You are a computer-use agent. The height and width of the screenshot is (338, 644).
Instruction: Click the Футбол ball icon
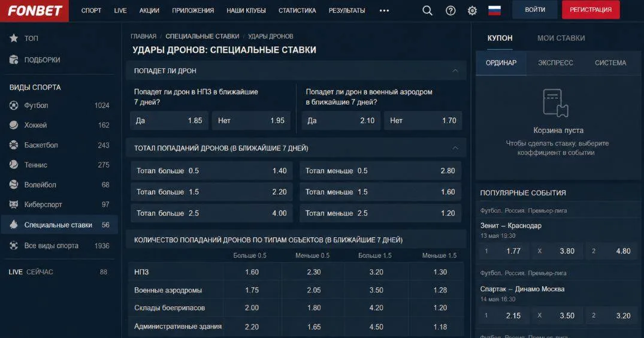tap(14, 105)
